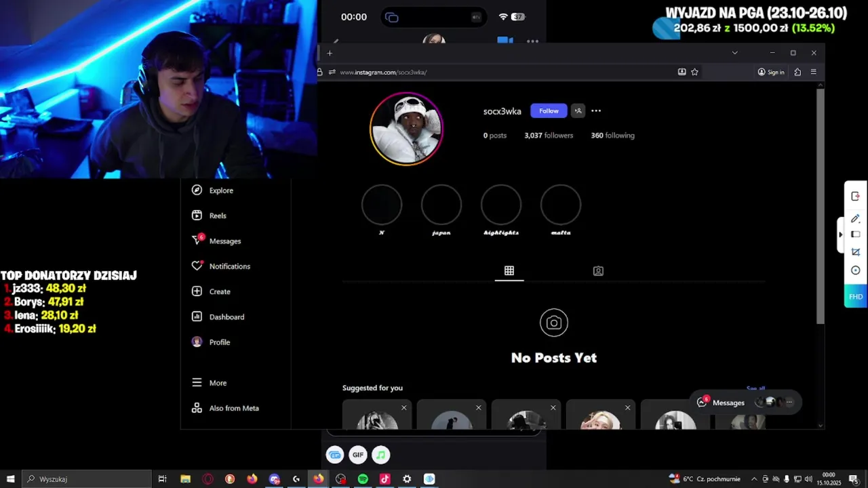Open Dashboard in the sidebar
This screenshot has width=868, height=488.
[x=218, y=317]
